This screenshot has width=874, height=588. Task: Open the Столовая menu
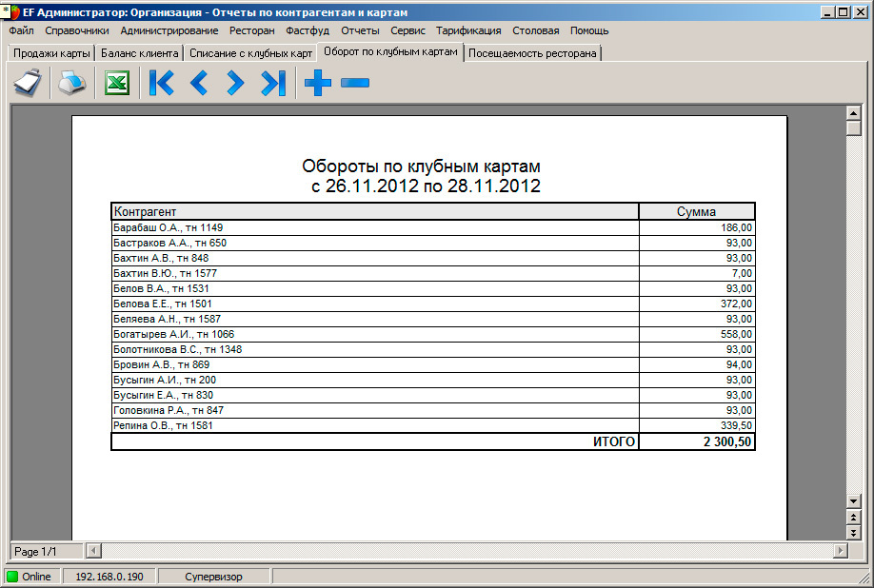[x=536, y=30]
